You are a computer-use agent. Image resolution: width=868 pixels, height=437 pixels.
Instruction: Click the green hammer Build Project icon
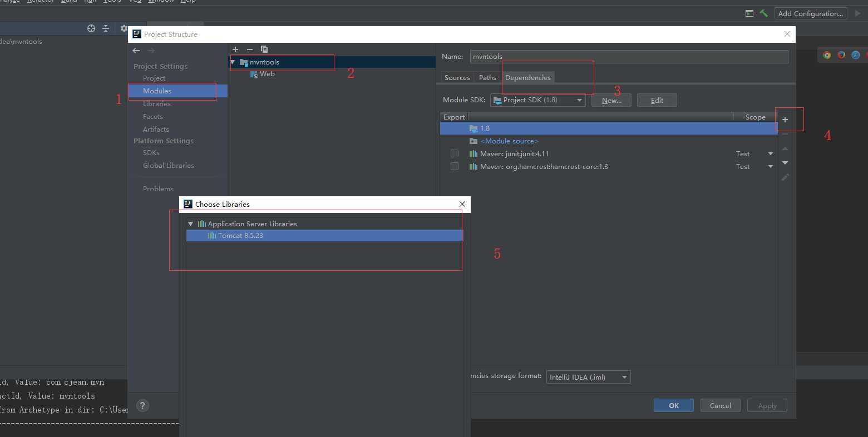click(x=764, y=13)
